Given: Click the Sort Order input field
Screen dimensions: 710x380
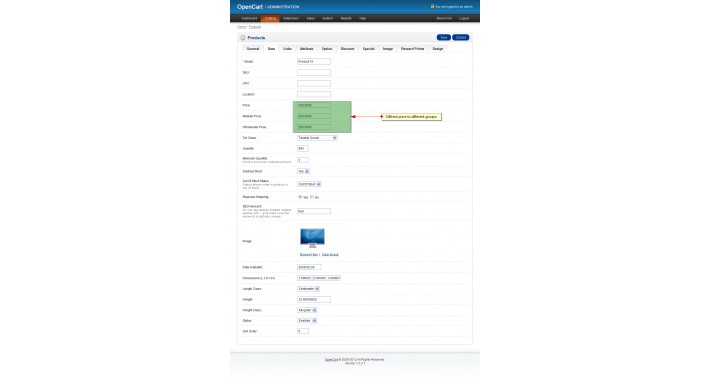Looking at the screenshot, I should click(x=303, y=332).
